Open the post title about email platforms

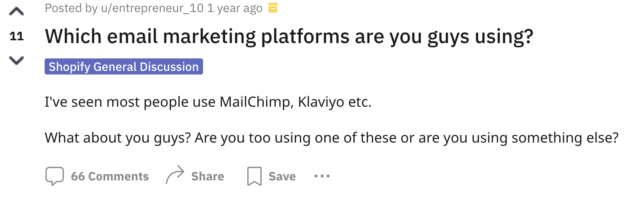[x=289, y=36]
